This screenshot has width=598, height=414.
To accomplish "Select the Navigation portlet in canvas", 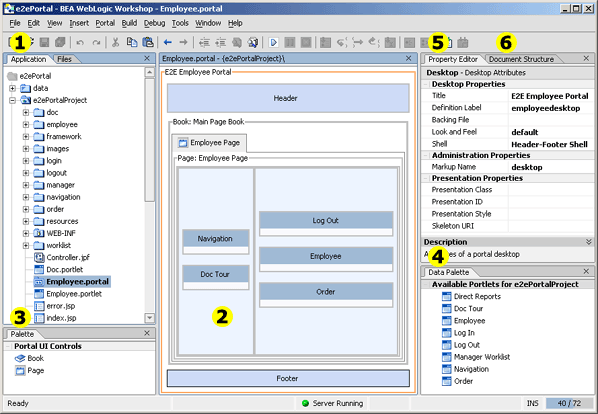I will pyautogui.click(x=215, y=241).
